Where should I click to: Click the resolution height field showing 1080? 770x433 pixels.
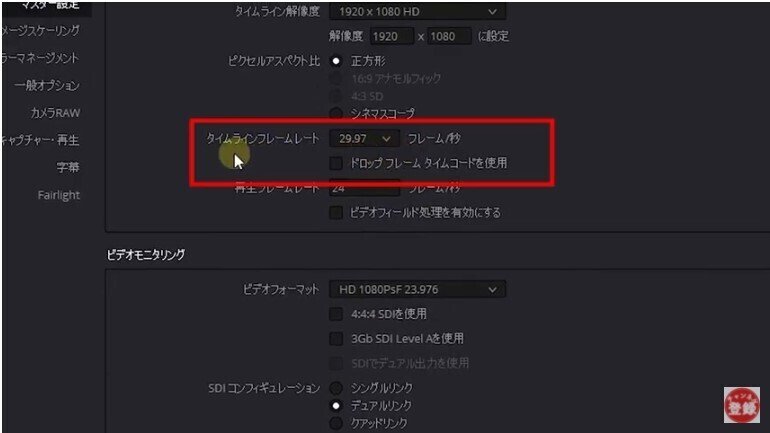coord(449,36)
